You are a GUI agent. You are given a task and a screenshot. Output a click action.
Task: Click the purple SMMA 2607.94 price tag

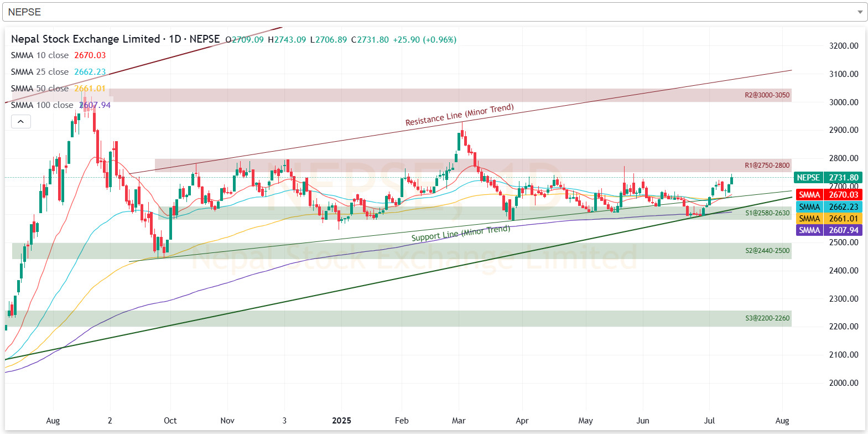[x=829, y=230]
